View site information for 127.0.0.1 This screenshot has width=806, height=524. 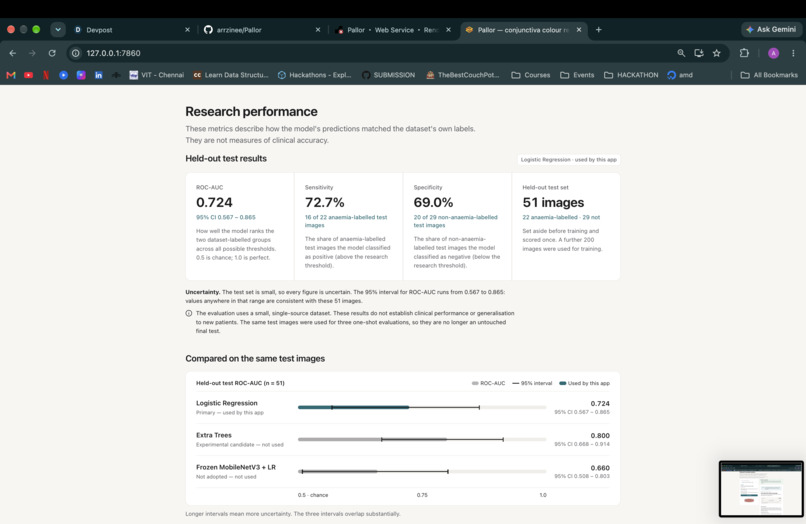click(x=76, y=53)
